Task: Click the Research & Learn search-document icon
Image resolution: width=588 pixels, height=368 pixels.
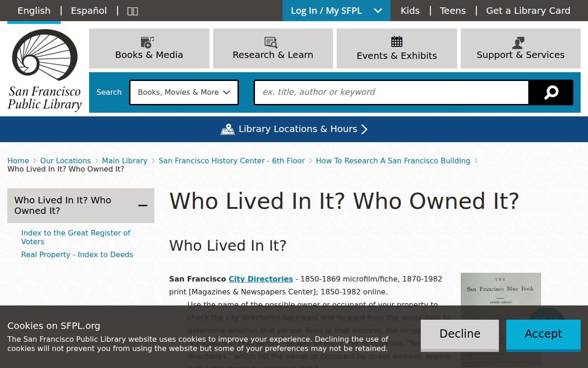Action: click(x=271, y=42)
